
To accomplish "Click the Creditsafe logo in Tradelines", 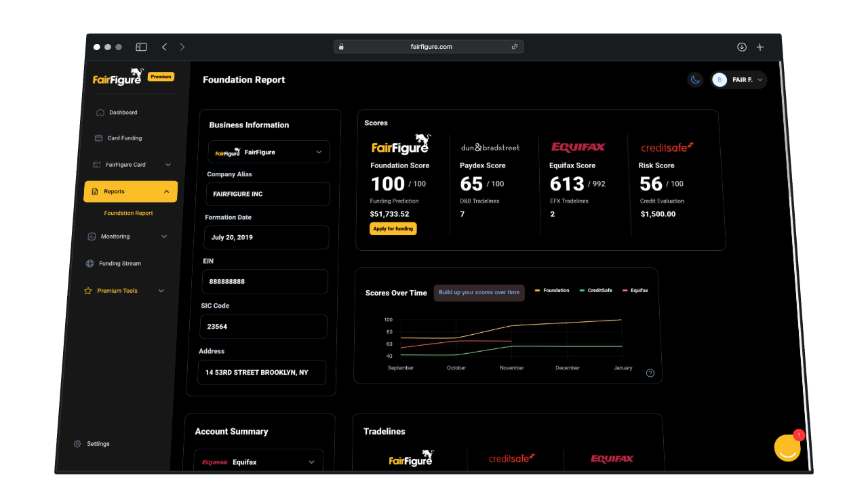I will pos(512,459).
